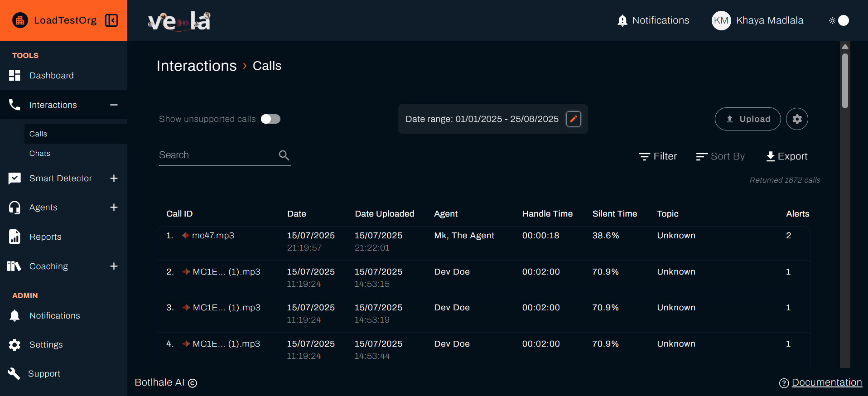
Task: Open the Khaya Madlala KM avatar
Action: (721, 20)
